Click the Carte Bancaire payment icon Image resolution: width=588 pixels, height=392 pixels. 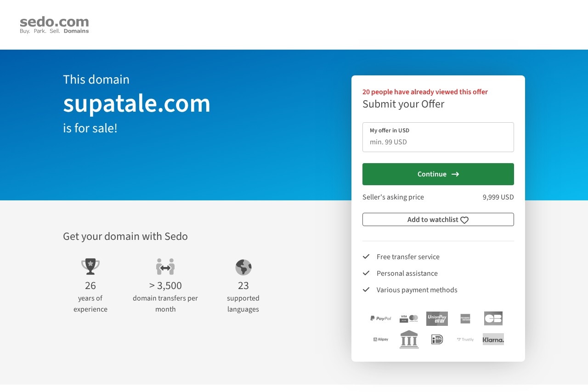pyautogui.click(x=493, y=318)
